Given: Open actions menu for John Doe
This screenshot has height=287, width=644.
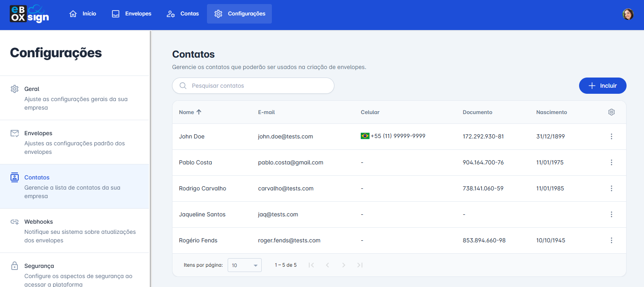Looking at the screenshot, I should [x=611, y=136].
